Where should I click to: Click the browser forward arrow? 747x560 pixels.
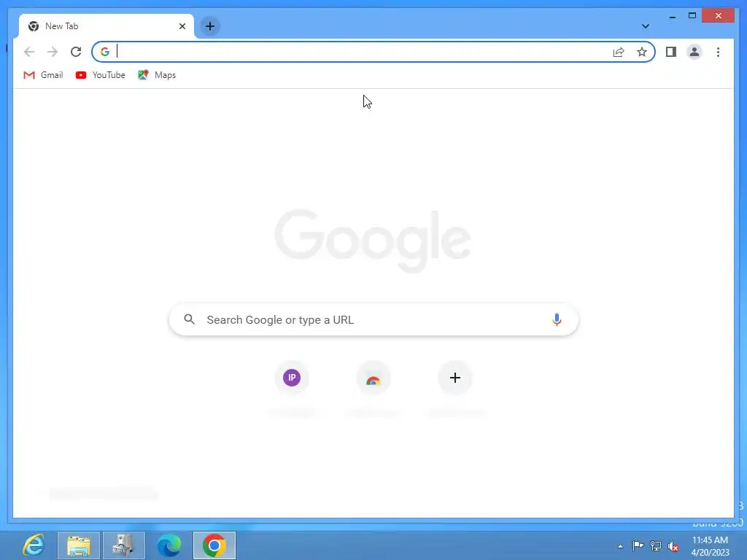pos(53,52)
